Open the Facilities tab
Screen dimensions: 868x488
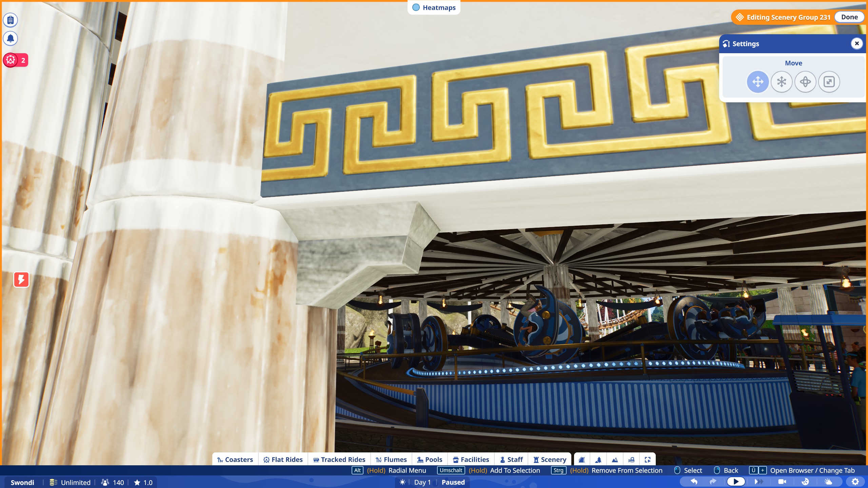(471, 460)
